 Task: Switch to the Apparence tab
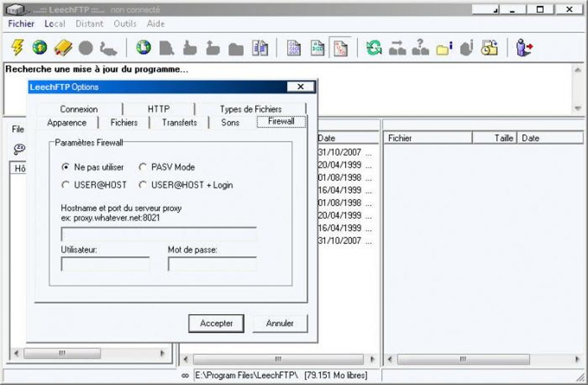67,122
